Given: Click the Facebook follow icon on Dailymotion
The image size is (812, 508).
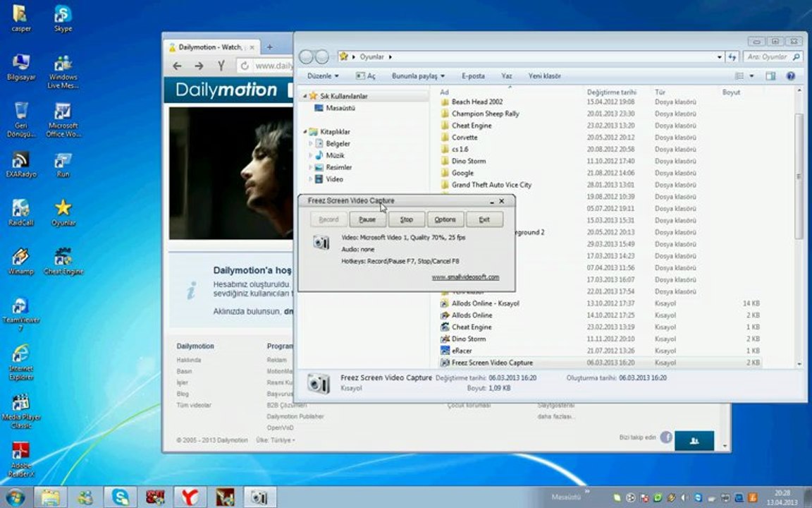Looking at the screenshot, I should pyautogui.click(x=666, y=437).
